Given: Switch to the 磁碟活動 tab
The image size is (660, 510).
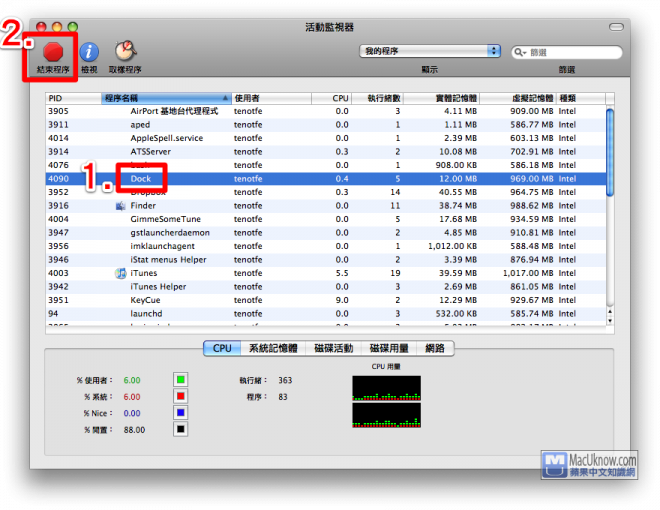Looking at the screenshot, I should pyautogui.click(x=333, y=348).
